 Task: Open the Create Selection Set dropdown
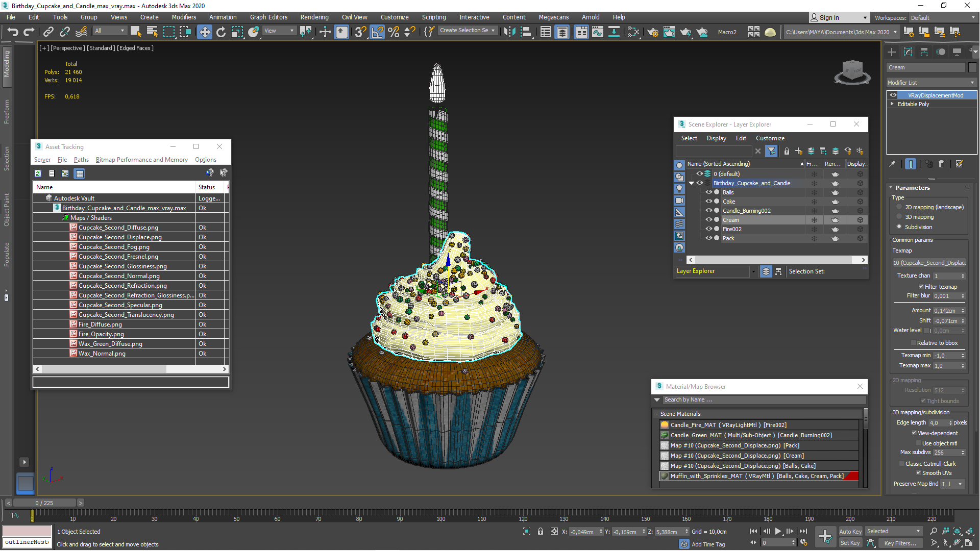tap(493, 31)
